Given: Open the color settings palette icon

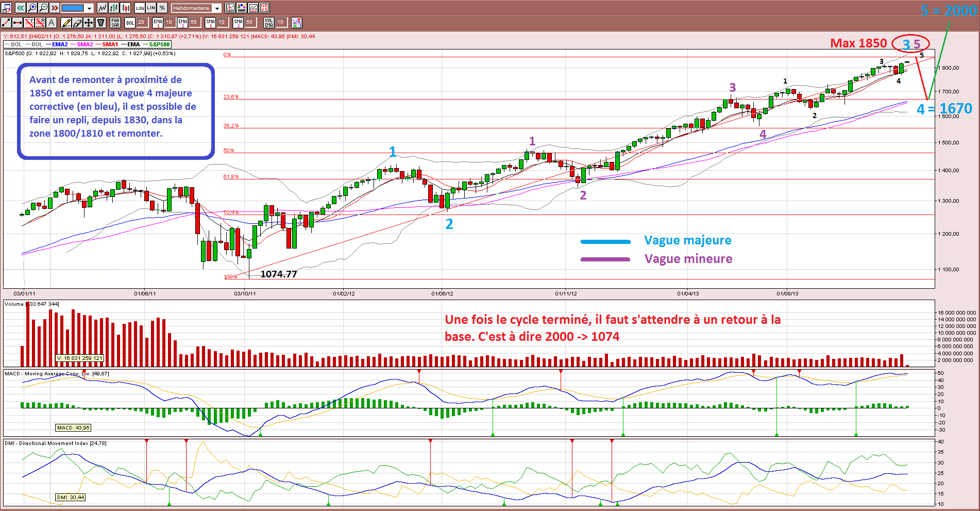Looking at the screenshot, I should (x=242, y=8).
